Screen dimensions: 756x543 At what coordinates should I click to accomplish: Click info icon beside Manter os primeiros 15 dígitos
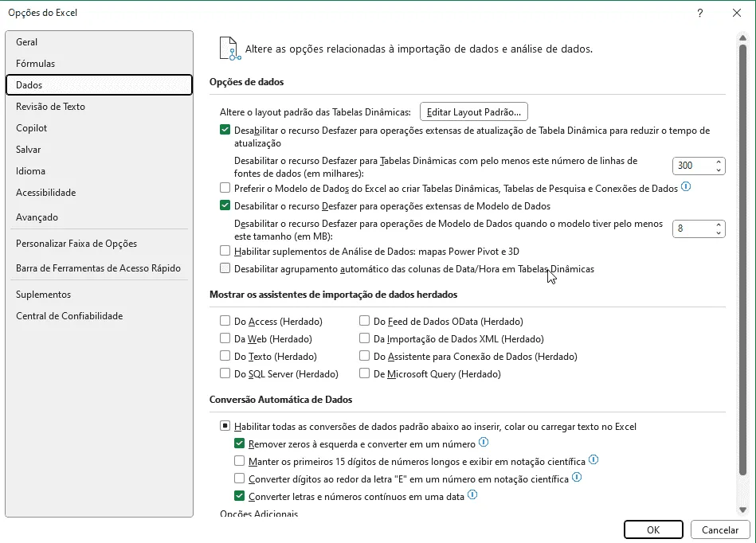tap(593, 460)
